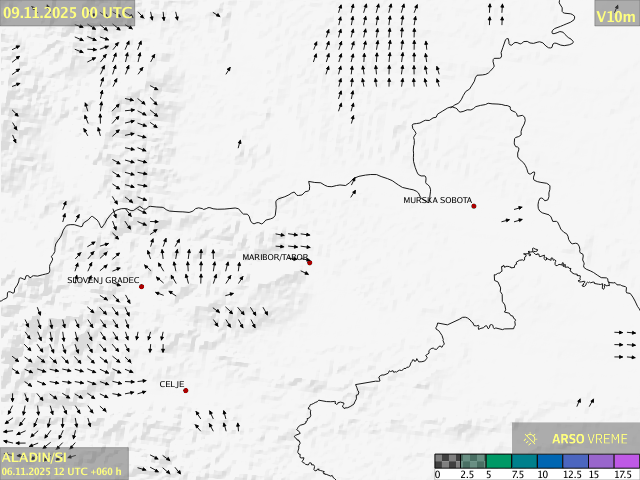Screen dimensions: 640x480
Task: Click the red Maribor/Tabor station dot
Action: 309,263
